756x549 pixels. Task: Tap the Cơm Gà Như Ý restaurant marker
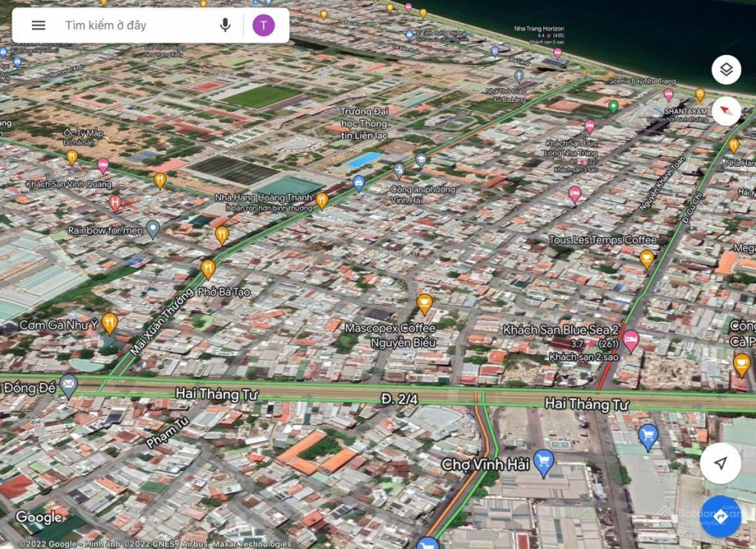(x=109, y=322)
